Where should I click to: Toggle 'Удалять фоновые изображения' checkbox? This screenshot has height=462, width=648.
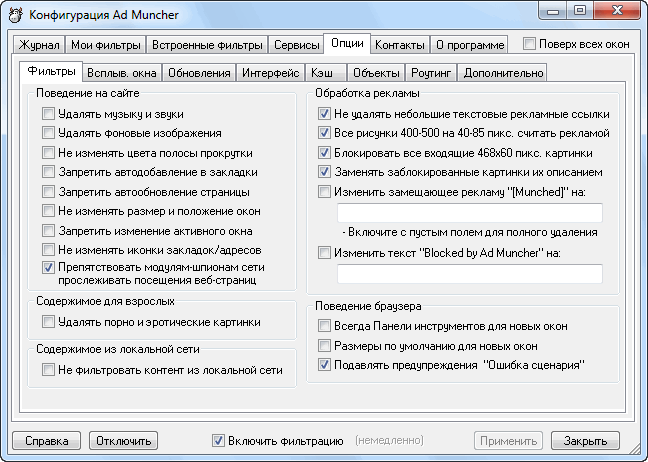coord(48,134)
